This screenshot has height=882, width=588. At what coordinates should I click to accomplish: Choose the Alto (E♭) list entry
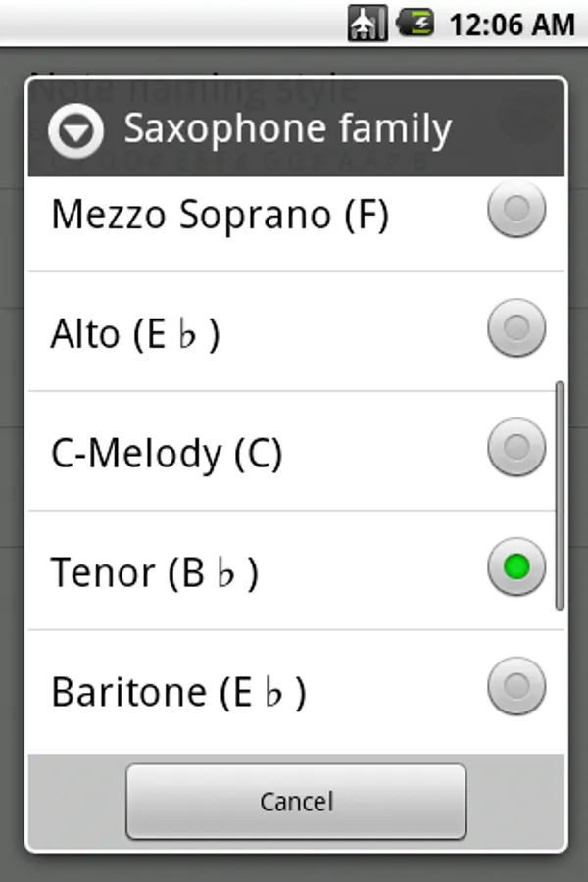point(135,334)
